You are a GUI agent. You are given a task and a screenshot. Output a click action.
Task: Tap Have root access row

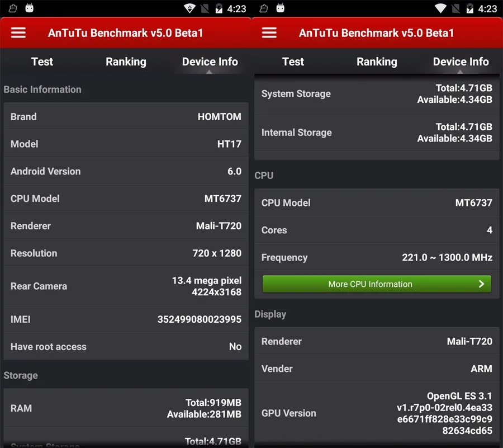[x=126, y=346]
